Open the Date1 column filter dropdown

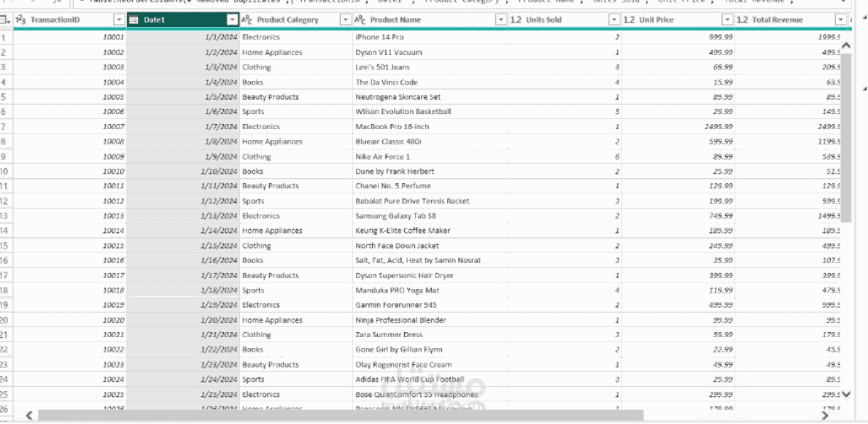[232, 20]
